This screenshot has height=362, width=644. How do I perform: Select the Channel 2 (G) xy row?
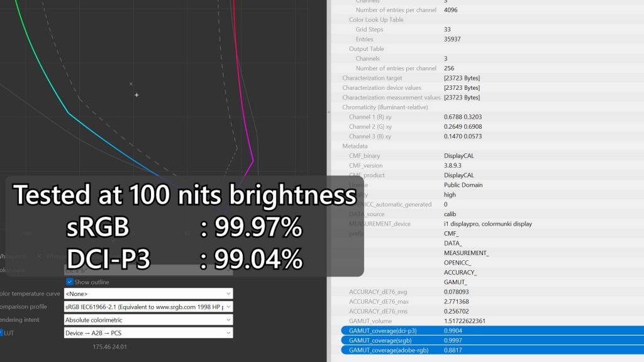tap(487, 126)
